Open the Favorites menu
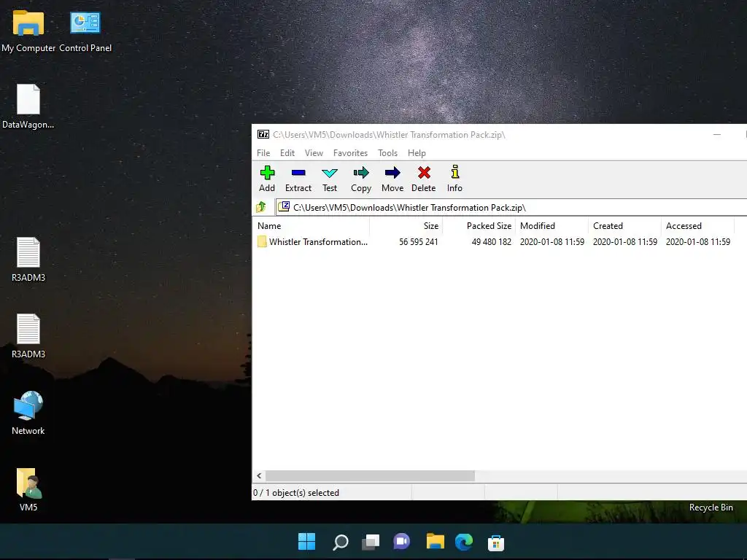The image size is (747, 560). pos(350,153)
